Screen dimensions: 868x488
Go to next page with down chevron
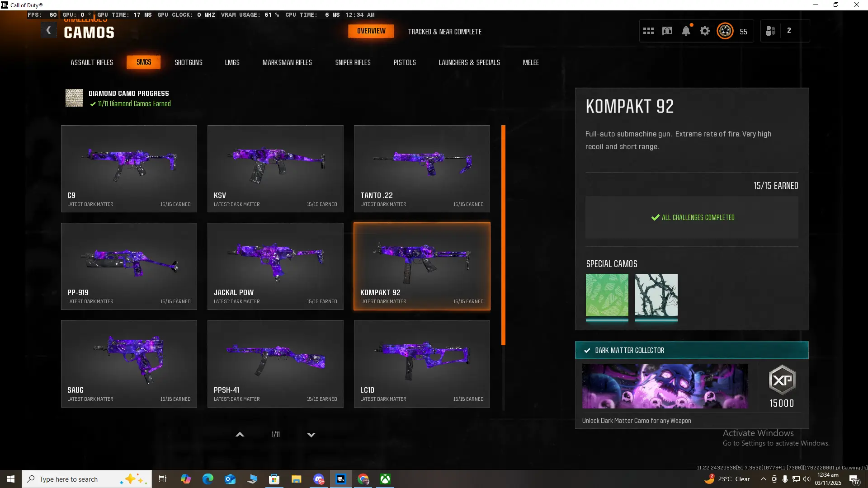pyautogui.click(x=311, y=435)
